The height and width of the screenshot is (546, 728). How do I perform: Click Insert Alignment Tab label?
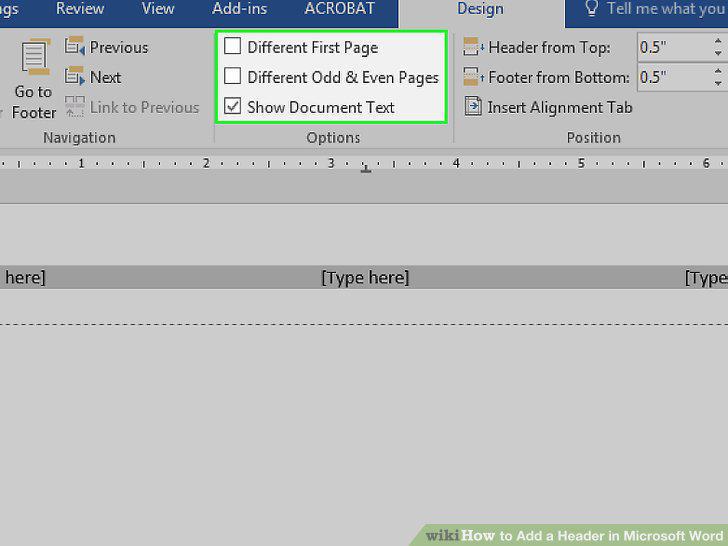coord(560,107)
